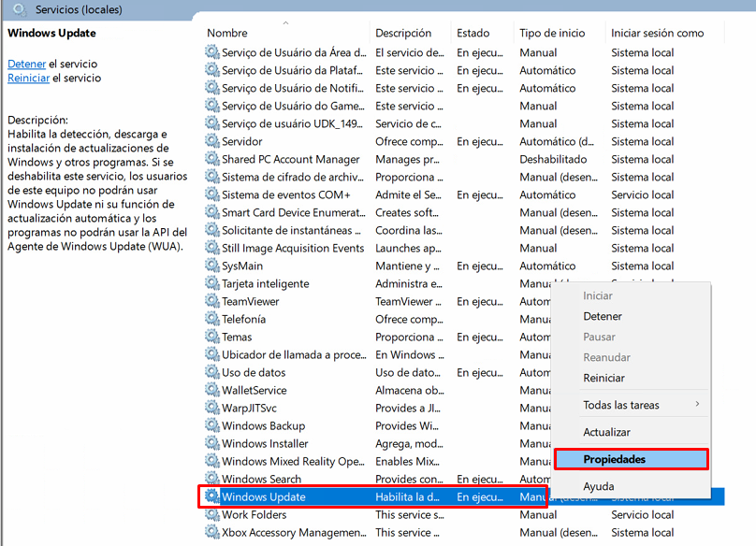Click the gear icon next to SysMain
This screenshot has height=546, width=756.
[x=212, y=266]
